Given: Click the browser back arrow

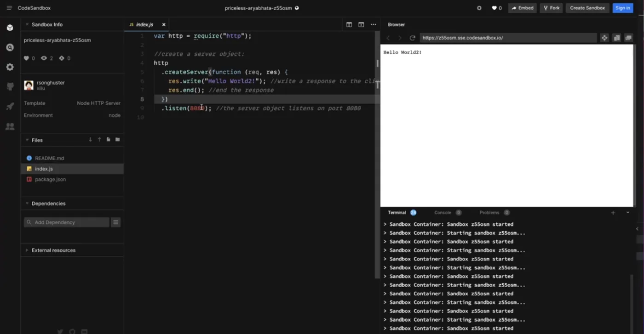Looking at the screenshot, I should 388,38.
